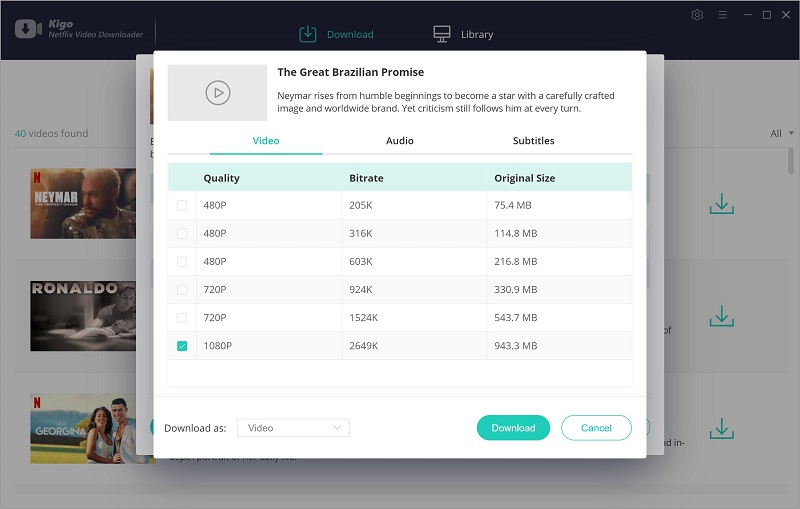Click the download icon for the Georgina row

click(x=721, y=429)
